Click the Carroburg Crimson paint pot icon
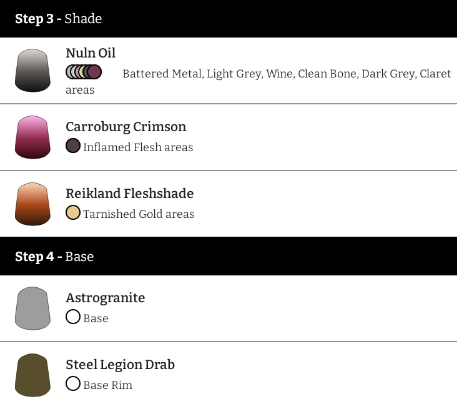Image resolution: width=457 pixels, height=405 pixels. coord(33,137)
